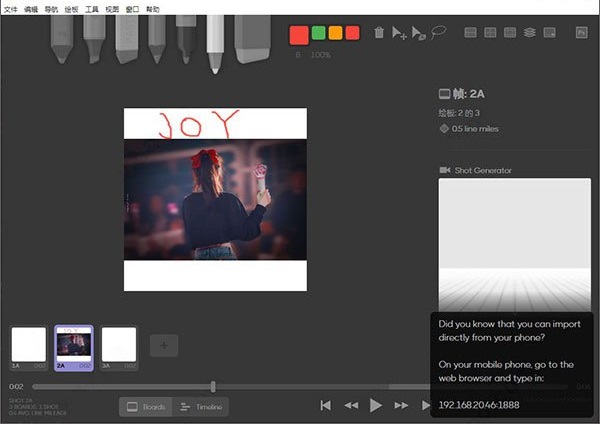The image size is (600, 424).
Task: Click the Ps Photoshop edit icon
Action: 582,33
